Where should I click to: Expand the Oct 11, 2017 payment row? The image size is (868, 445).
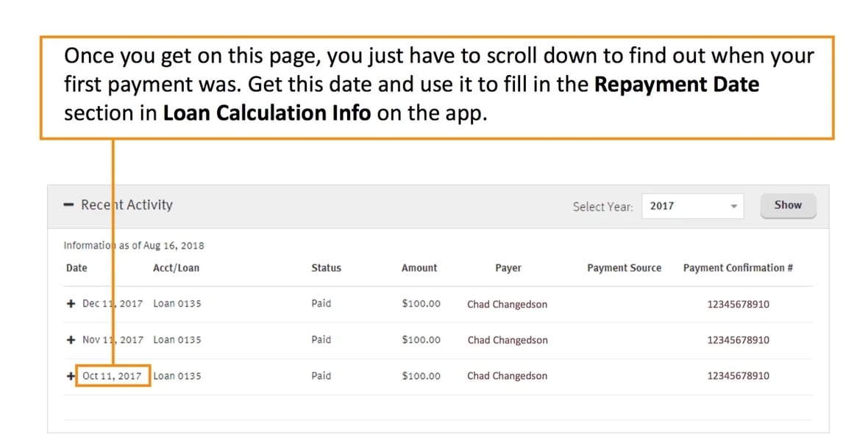(71, 376)
